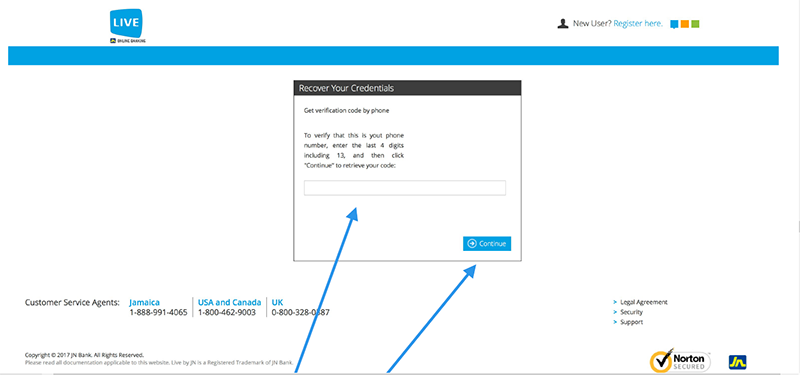Focus the last 4 digits input field
Viewport: 800px width, 375px height.
click(405, 188)
